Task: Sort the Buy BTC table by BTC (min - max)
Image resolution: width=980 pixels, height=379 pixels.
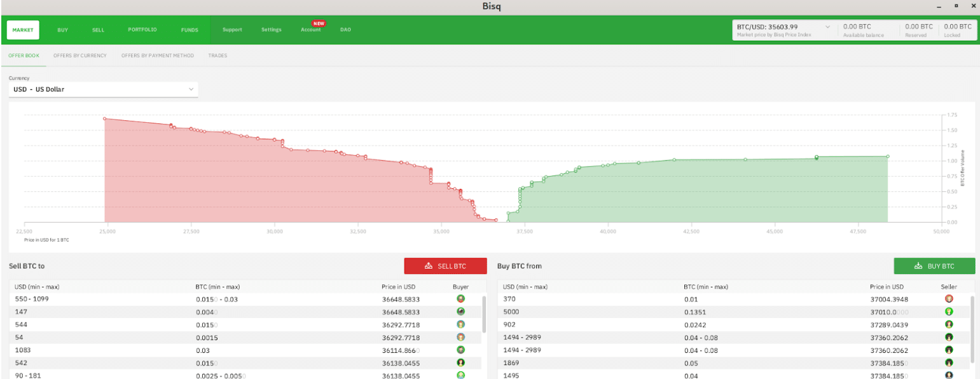Action: point(706,287)
